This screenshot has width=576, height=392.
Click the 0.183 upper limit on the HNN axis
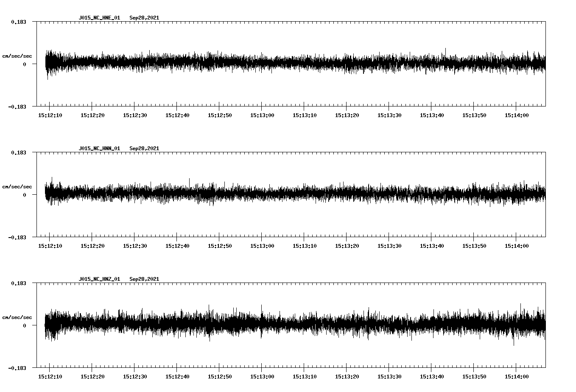coord(18,152)
